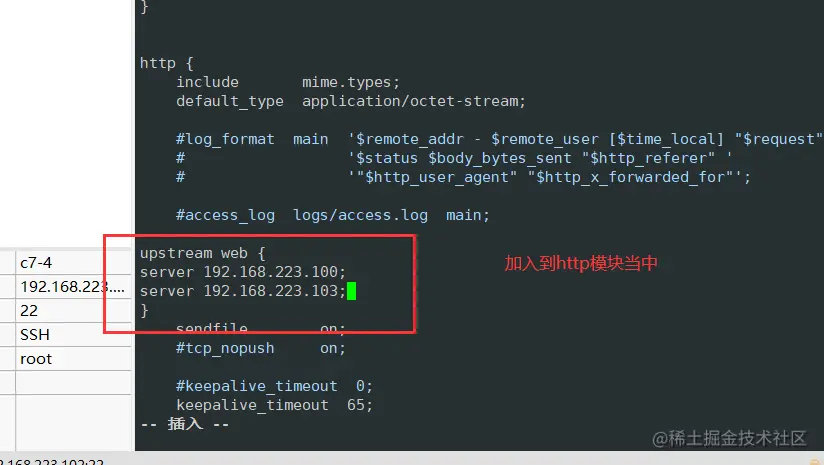
Task: Click the '#keepalive_timeout 0;' line
Action: click(273, 386)
